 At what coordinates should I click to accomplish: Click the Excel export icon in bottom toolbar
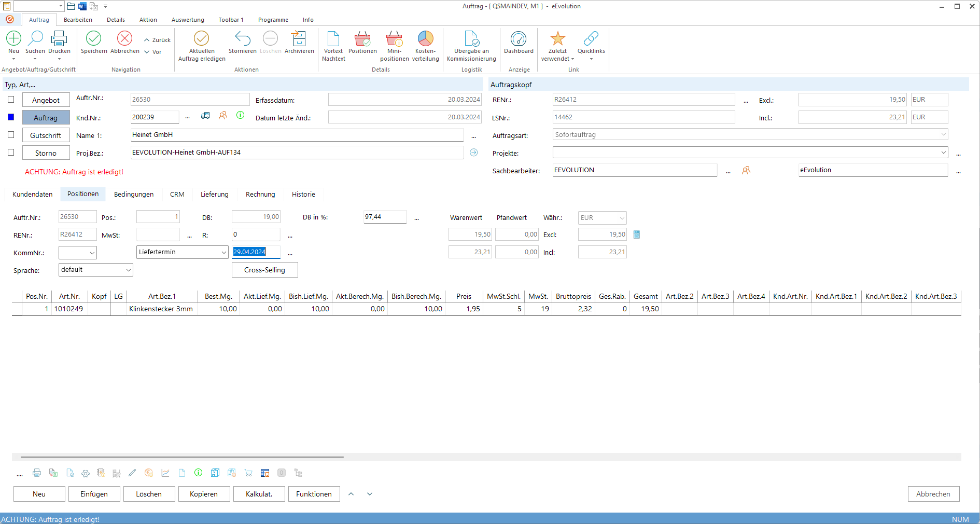pyautogui.click(x=53, y=473)
